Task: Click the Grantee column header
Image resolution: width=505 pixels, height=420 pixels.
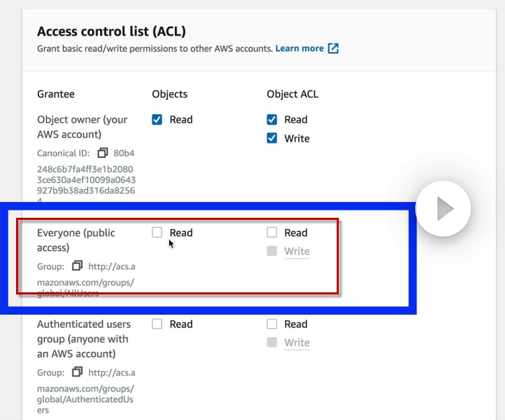Action: coord(56,94)
